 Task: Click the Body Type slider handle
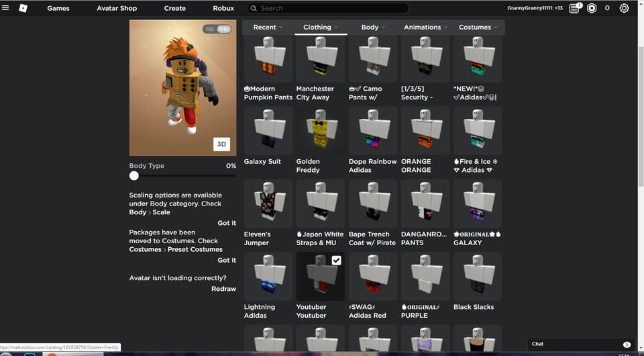point(134,176)
